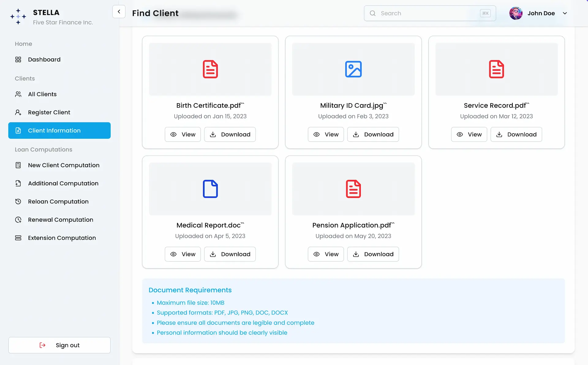
Task: Download the Pension Application.pdf file
Action: pos(373,254)
